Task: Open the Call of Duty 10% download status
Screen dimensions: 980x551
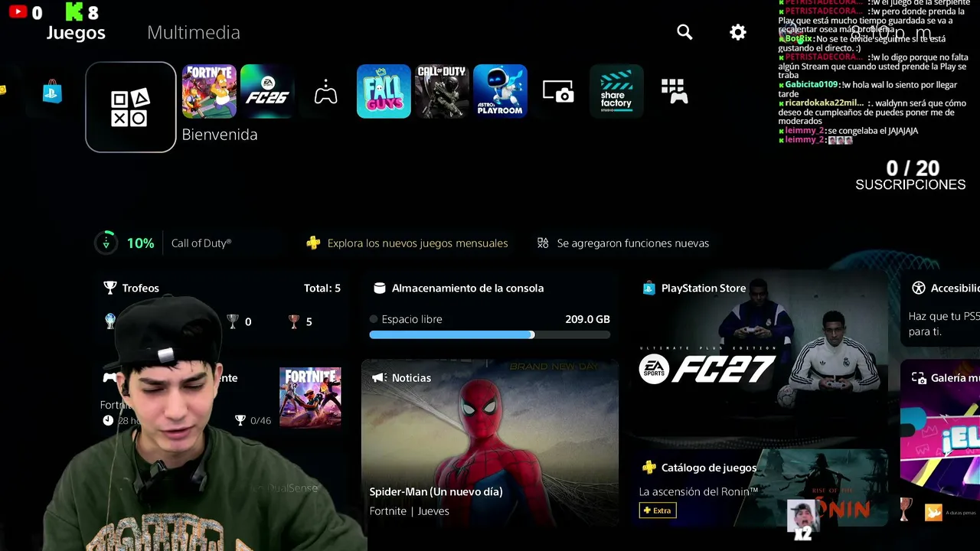Action: coord(163,243)
